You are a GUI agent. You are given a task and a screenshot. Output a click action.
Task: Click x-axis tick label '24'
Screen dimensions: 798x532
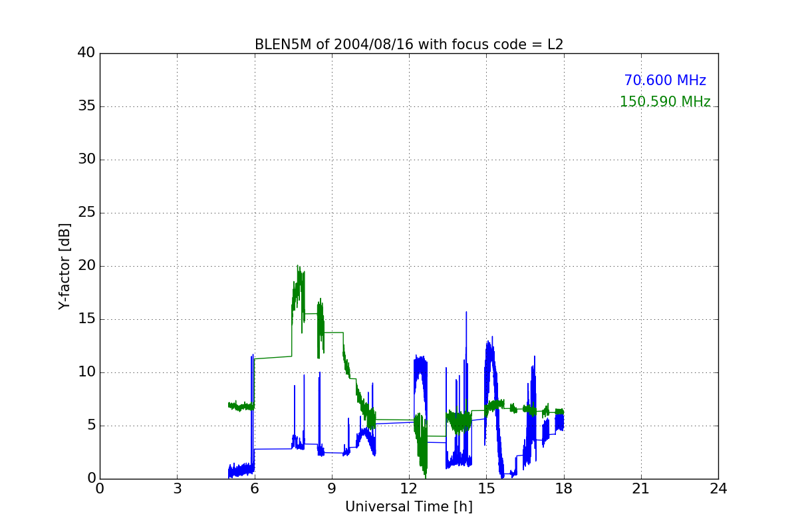718,489
